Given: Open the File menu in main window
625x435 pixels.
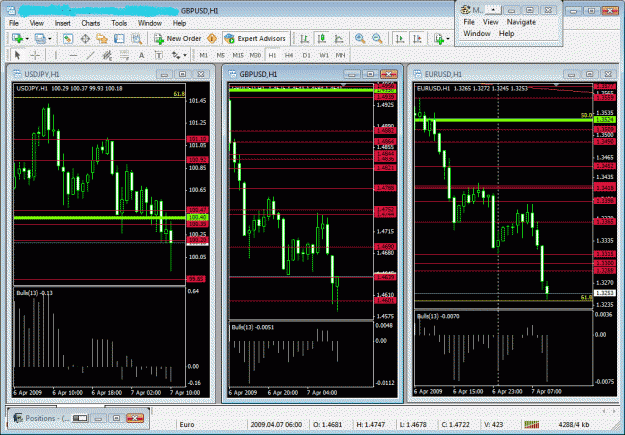Looking at the screenshot, I should coord(14,23).
